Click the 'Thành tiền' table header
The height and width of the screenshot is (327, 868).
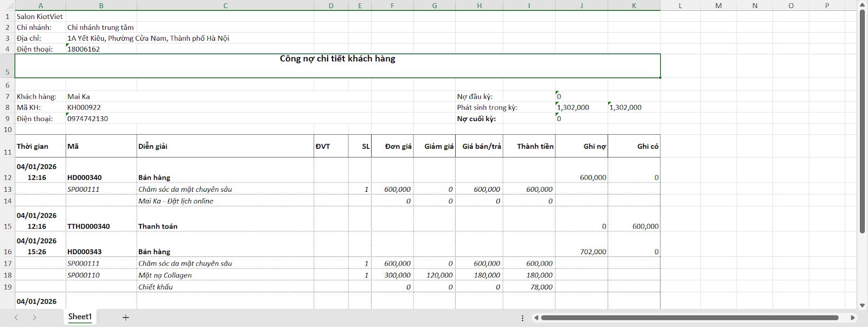(529, 146)
